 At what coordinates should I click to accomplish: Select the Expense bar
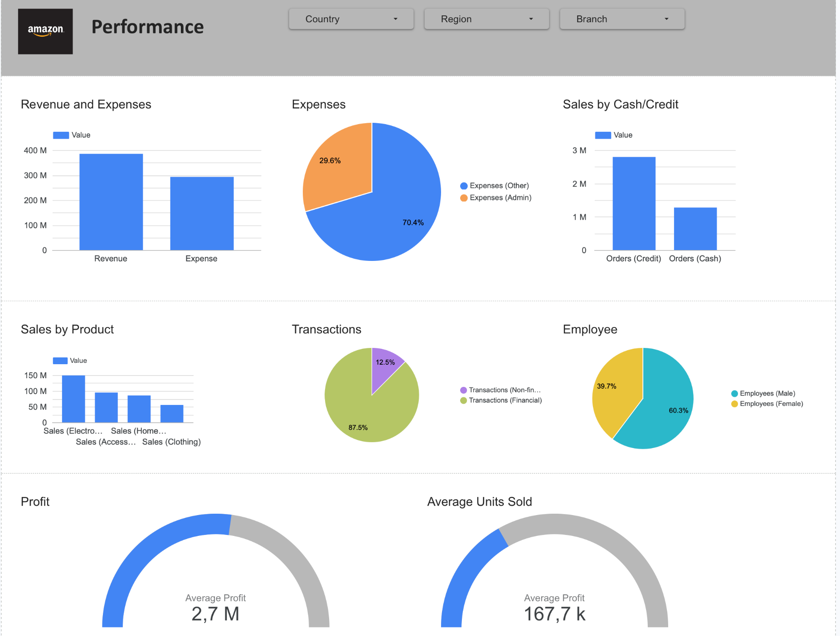[x=202, y=213]
